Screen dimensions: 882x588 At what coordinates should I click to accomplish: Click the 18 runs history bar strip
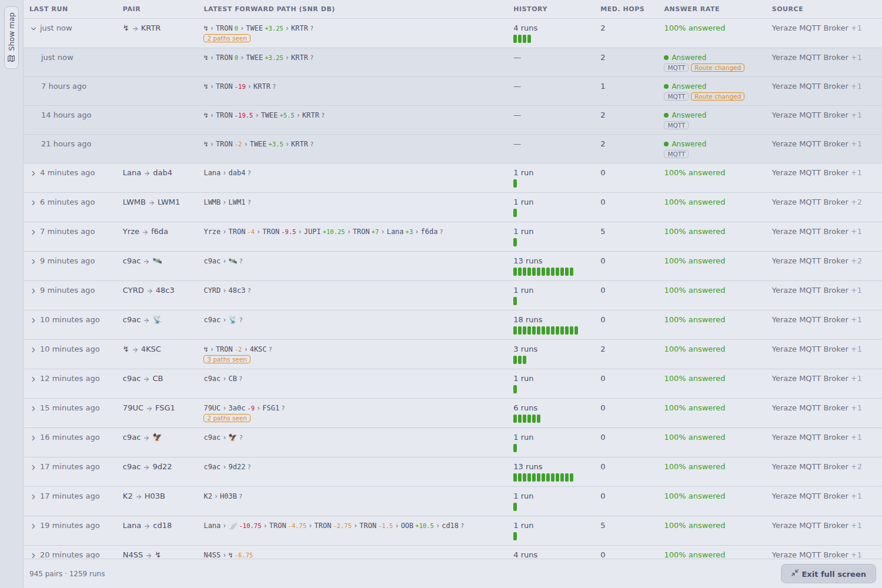pos(546,330)
